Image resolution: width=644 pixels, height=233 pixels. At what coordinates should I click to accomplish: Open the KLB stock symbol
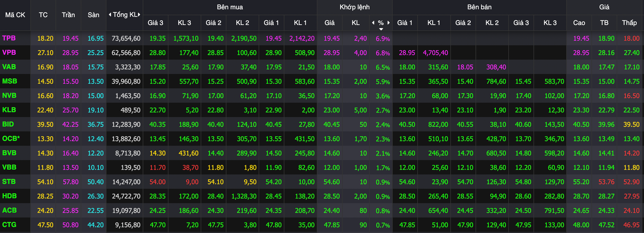(x=9, y=110)
